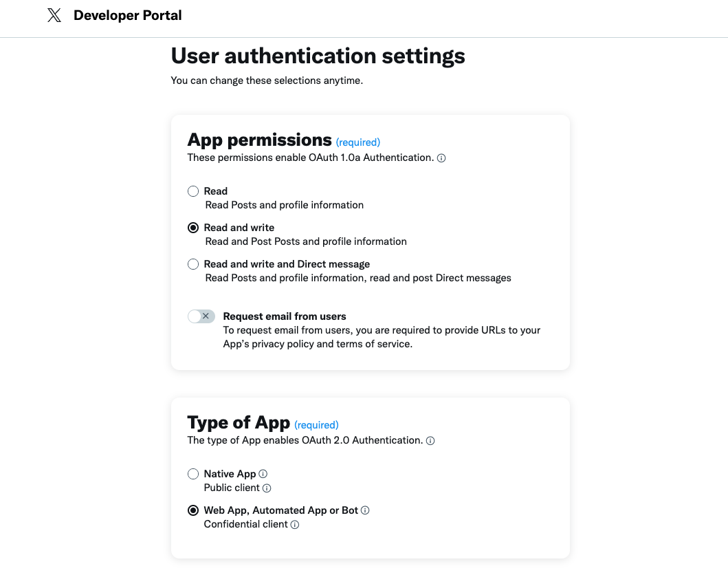Click the X logo icon

click(54, 15)
